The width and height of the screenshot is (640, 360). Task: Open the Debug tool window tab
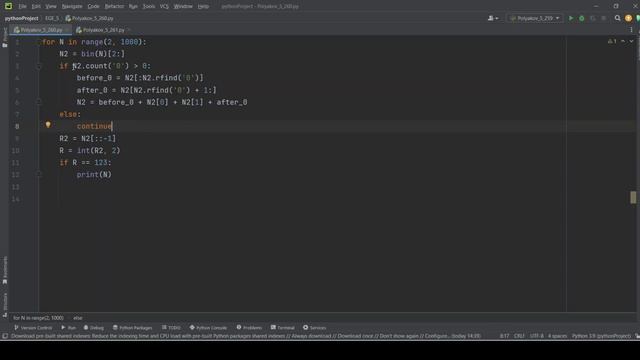94,328
